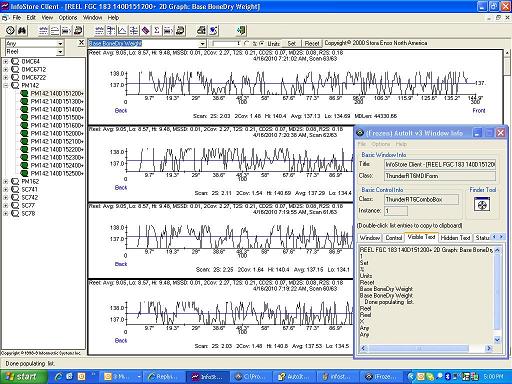
Task: Expand the PM162 tree node
Action: tap(6, 181)
